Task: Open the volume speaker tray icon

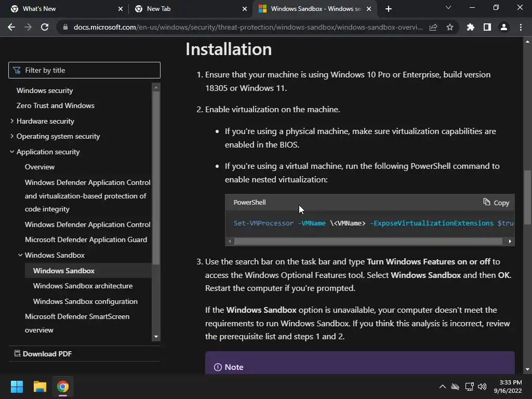Action: pyautogui.click(x=482, y=387)
